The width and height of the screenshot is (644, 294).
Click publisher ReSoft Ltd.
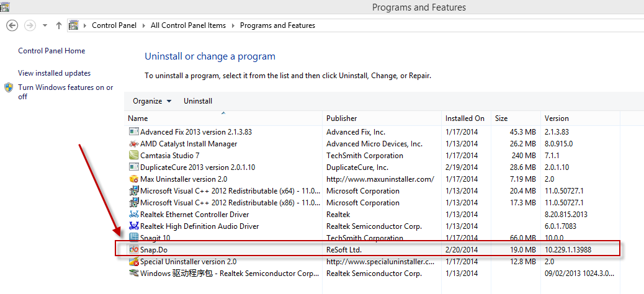click(344, 250)
